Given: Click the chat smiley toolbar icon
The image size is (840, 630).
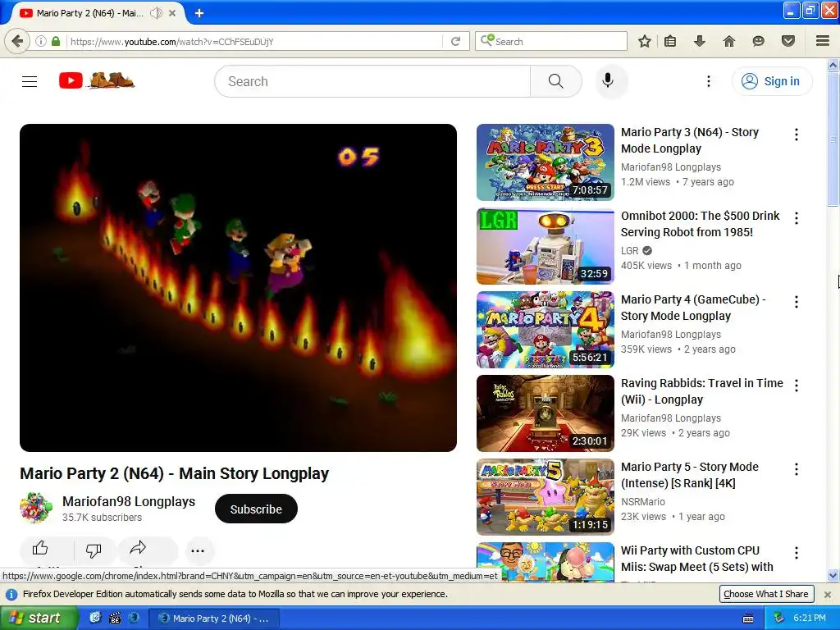Looking at the screenshot, I should click(x=758, y=41).
